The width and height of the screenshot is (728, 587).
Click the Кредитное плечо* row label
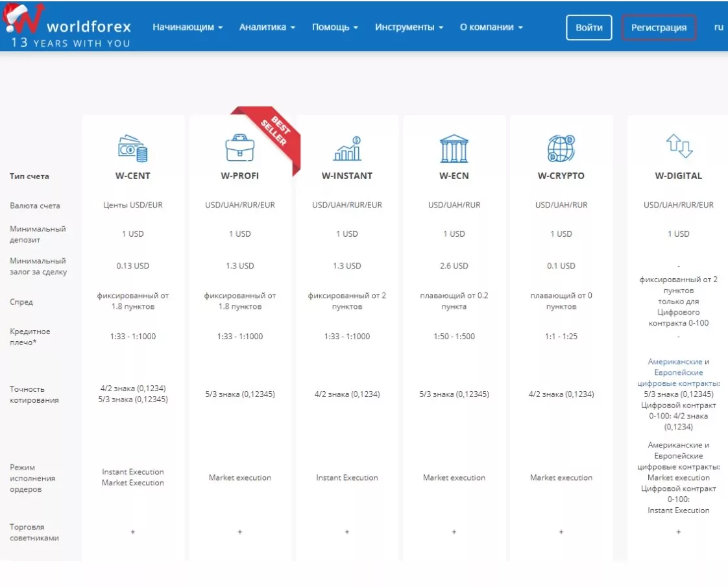click(30, 337)
